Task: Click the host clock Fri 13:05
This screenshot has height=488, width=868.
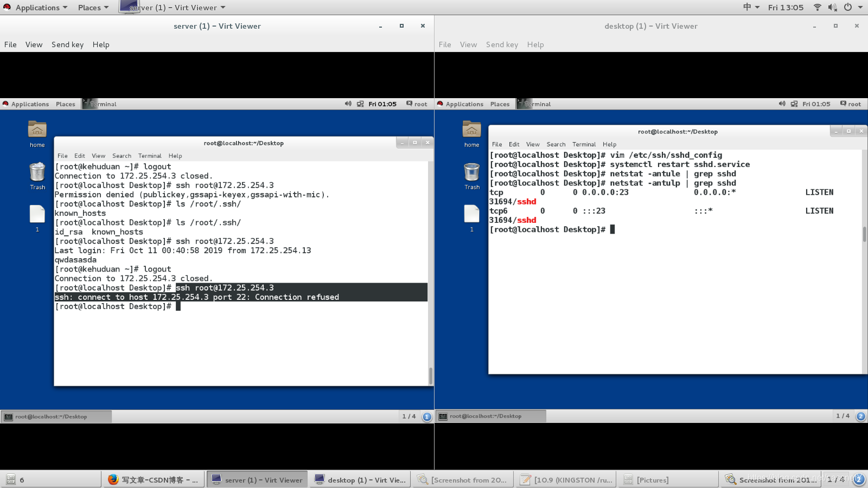Action: pyautogui.click(x=786, y=8)
